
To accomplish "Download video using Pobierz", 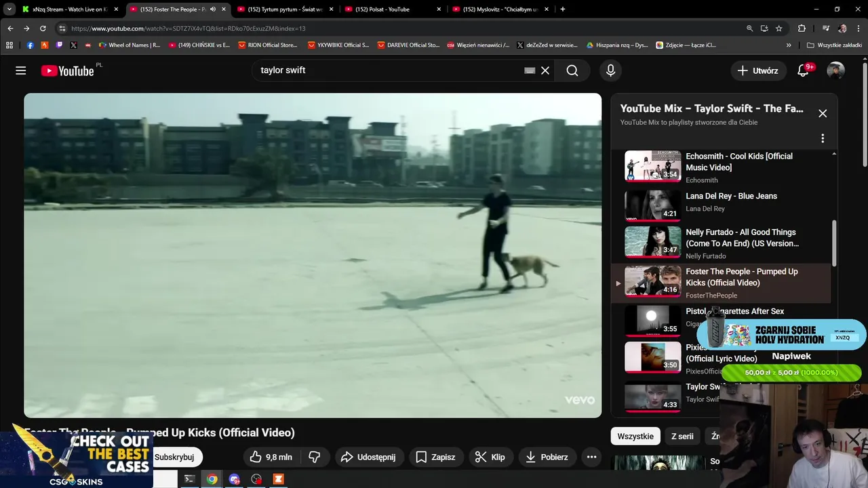I will coord(547,457).
